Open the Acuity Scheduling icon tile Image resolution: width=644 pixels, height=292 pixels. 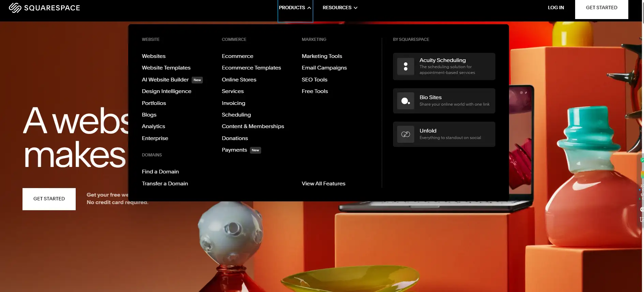[405, 66]
